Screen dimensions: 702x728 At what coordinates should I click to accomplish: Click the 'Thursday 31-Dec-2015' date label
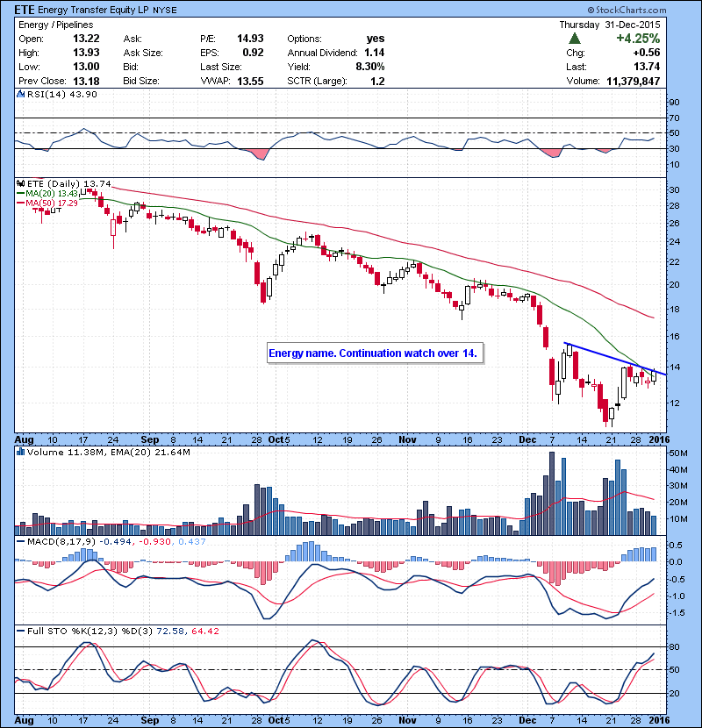610,25
